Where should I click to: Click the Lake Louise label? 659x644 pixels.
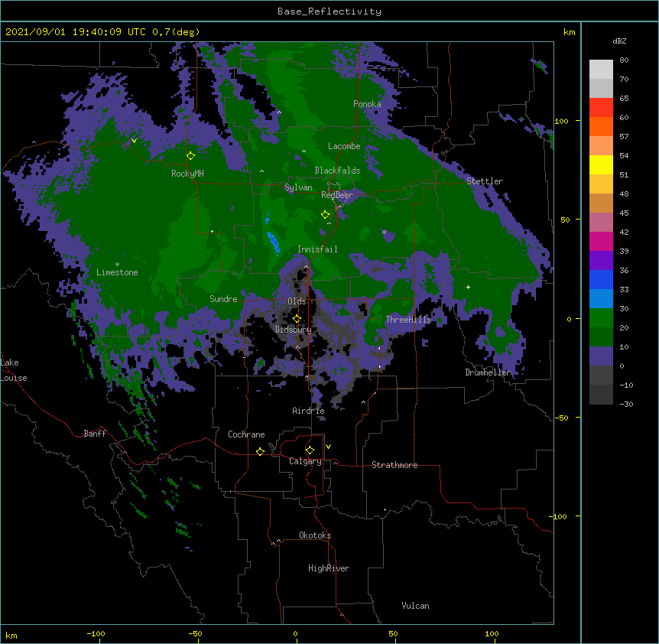coord(14,370)
